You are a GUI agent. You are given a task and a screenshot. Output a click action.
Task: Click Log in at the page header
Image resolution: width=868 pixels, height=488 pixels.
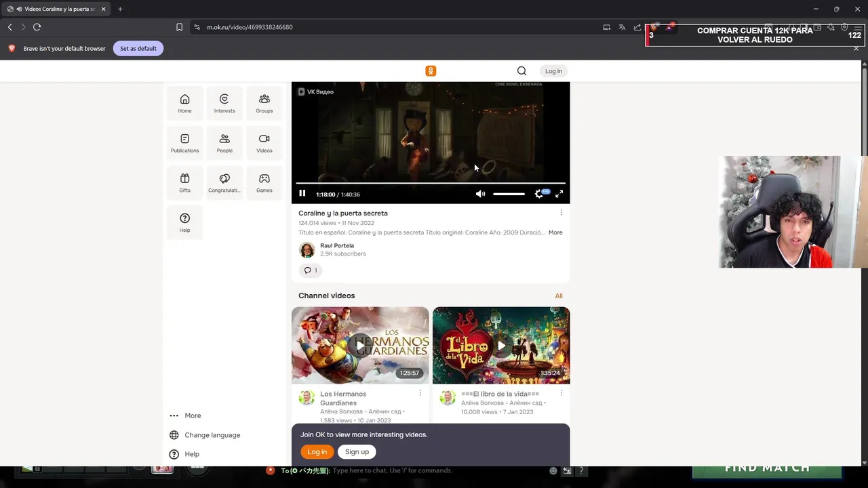(x=553, y=71)
